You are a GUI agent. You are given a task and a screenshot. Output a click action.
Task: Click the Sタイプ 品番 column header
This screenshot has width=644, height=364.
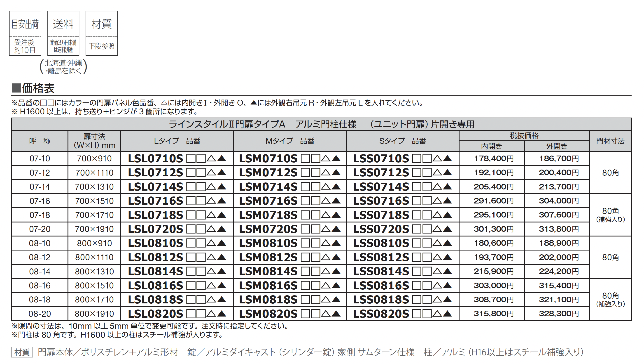point(402,141)
